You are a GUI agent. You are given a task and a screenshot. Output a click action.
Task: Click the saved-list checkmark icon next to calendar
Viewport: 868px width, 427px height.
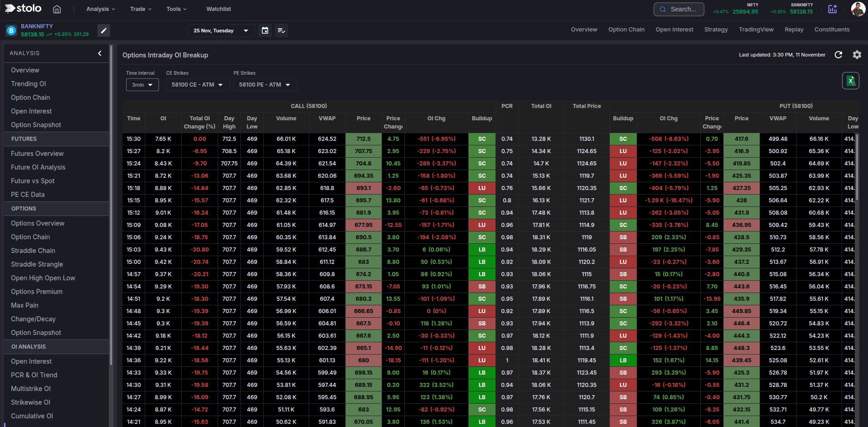pos(281,30)
